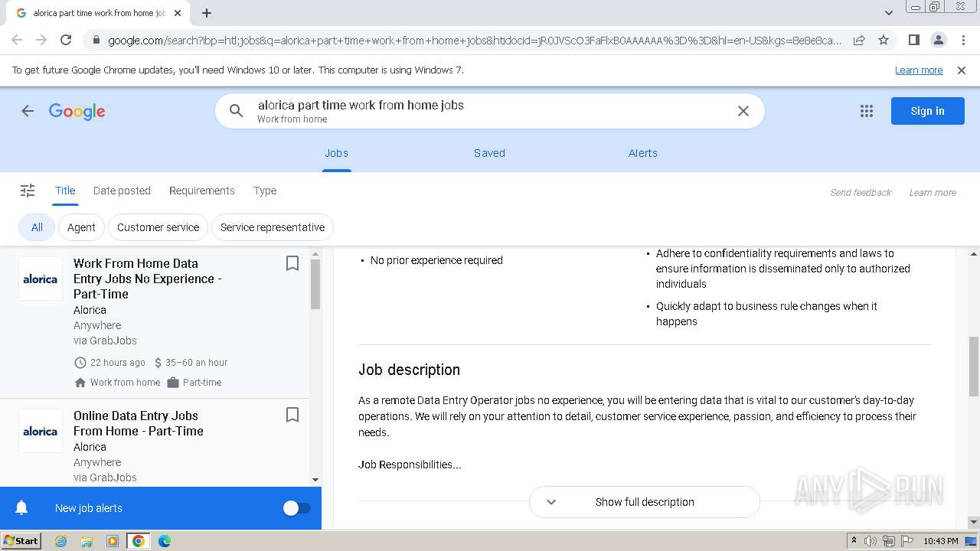This screenshot has height=551, width=980.
Task: Open the Type filter
Action: pos(265,191)
